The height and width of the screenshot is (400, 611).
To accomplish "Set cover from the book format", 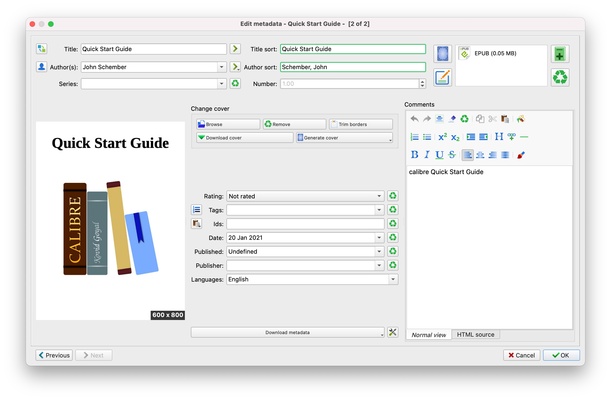I will 443,54.
